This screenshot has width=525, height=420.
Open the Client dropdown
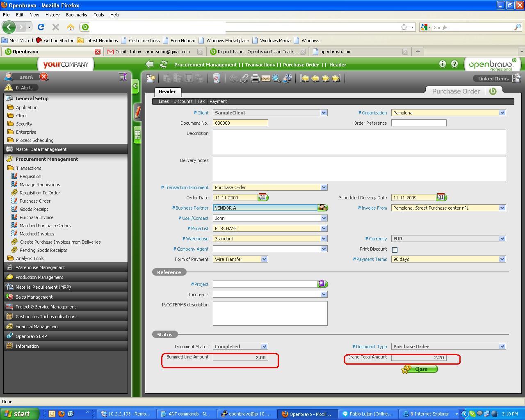click(324, 113)
